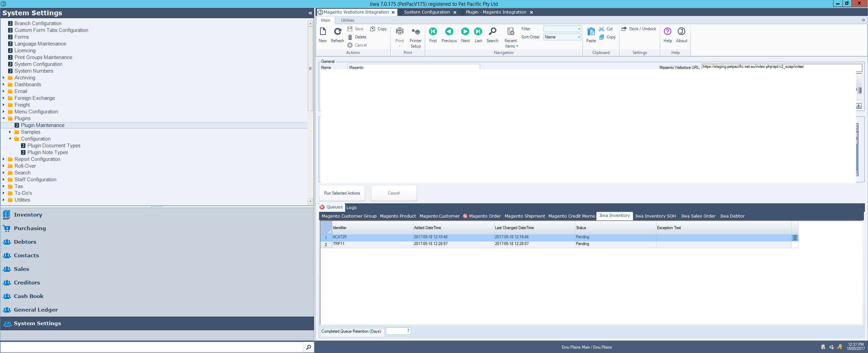Screen dimensions: 868x353
Task: Jump to the Last record
Action: click(478, 32)
